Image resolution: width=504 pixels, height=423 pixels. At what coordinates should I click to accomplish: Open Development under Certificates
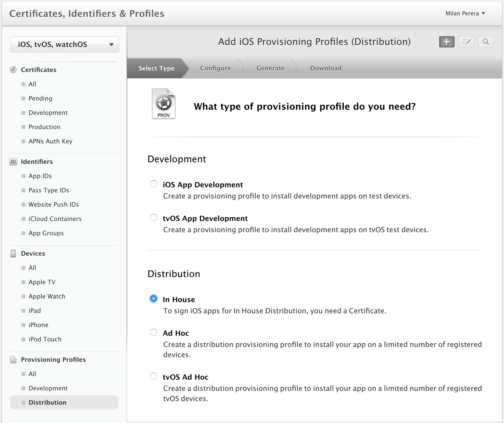pyautogui.click(x=48, y=113)
